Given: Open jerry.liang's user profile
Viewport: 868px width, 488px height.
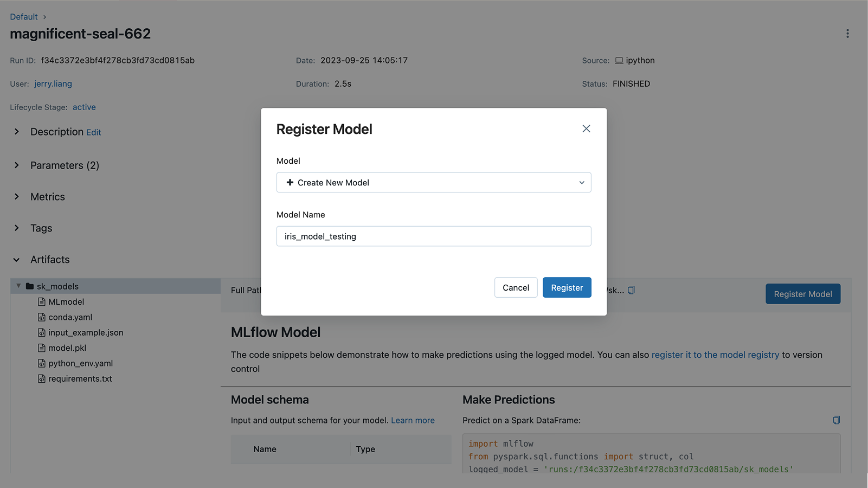Looking at the screenshot, I should tap(53, 84).
